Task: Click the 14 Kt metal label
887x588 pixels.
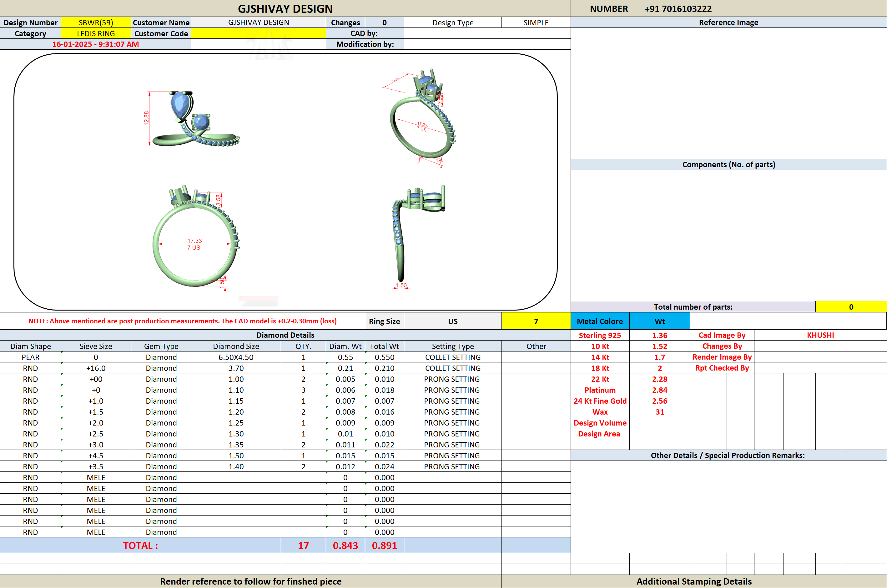Action: (600, 357)
